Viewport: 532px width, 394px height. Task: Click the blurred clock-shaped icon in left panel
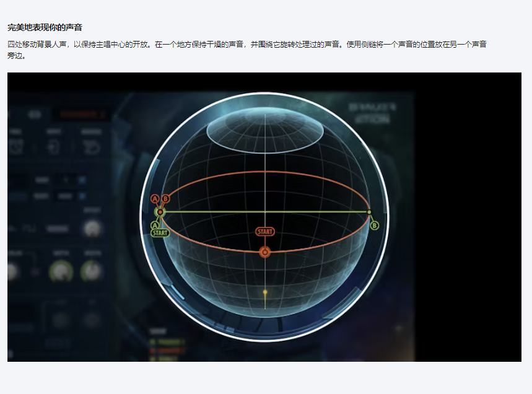(15, 147)
